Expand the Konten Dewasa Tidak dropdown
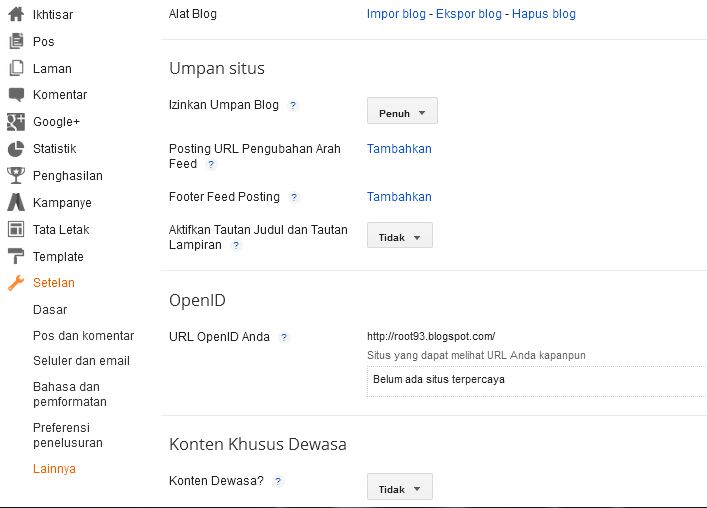Image resolution: width=707 pixels, height=508 pixels. click(400, 489)
